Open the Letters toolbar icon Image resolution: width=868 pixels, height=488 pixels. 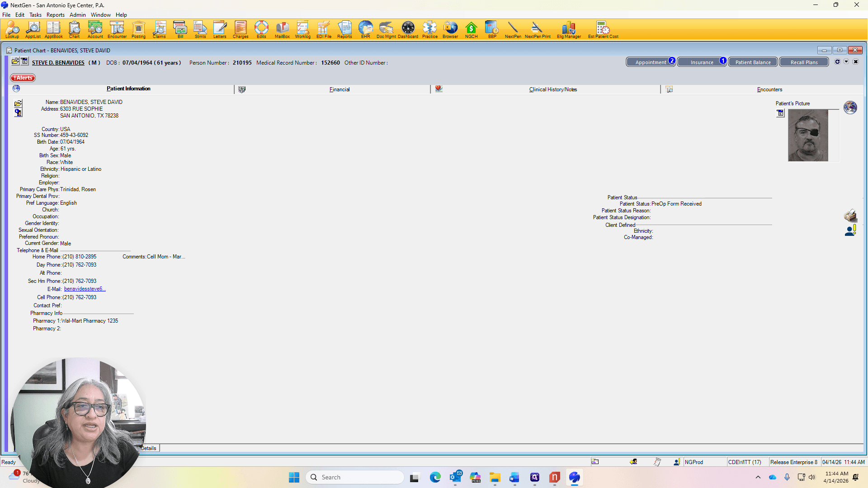[220, 29]
